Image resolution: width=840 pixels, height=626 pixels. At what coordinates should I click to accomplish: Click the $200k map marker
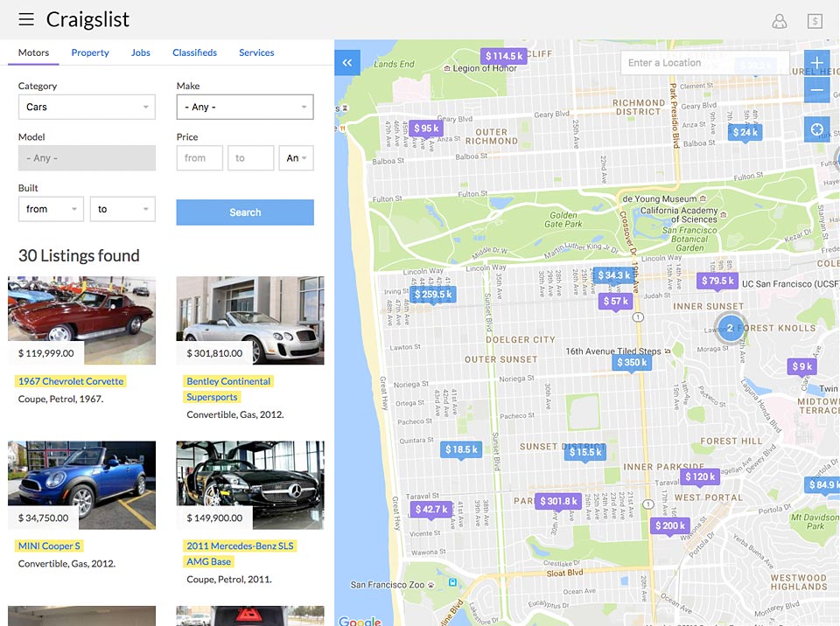click(670, 525)
